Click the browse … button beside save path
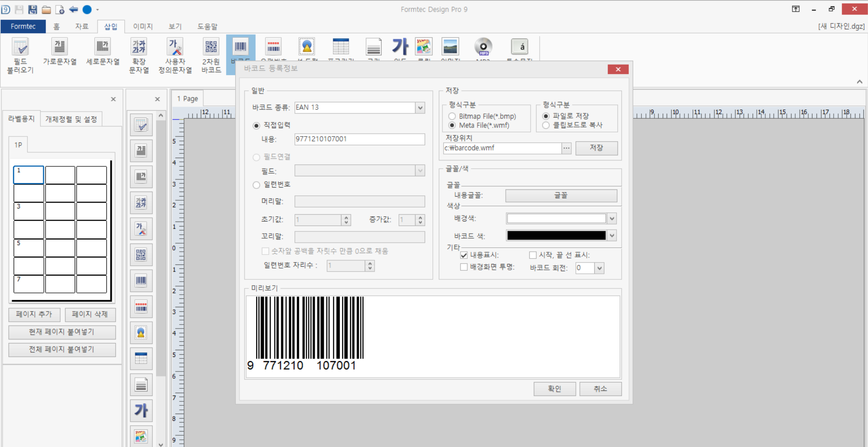Image resolution: width=868 pixels, height=447 pixels. click(x=566, y=148)
